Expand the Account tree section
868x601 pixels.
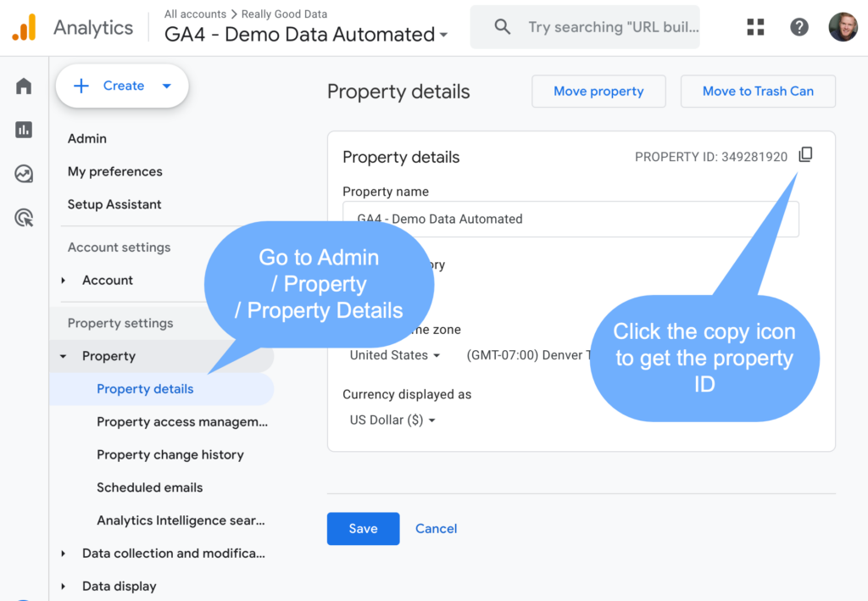pyautogui.click(x=63, y=281)
